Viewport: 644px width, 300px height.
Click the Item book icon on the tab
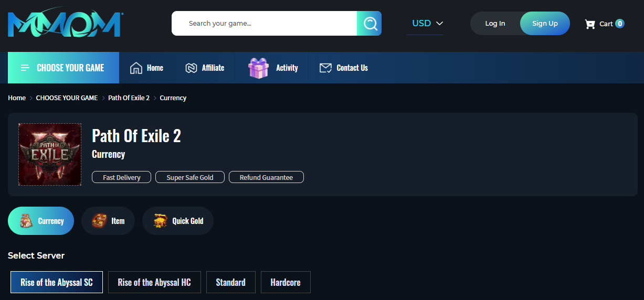pos(99,221)
